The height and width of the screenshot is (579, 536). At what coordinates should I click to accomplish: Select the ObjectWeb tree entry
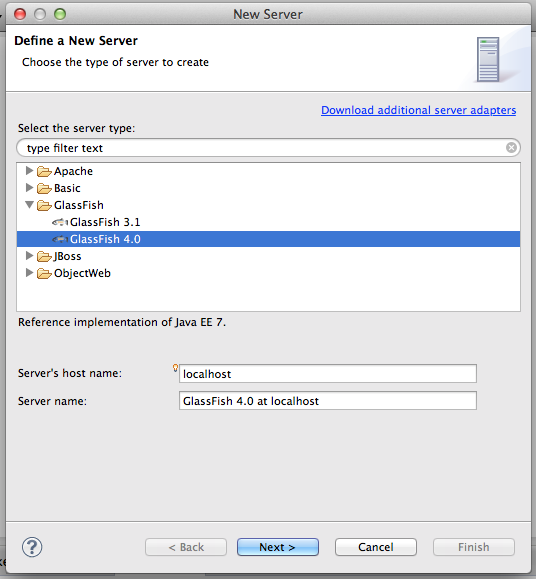(x=82, y=273)
